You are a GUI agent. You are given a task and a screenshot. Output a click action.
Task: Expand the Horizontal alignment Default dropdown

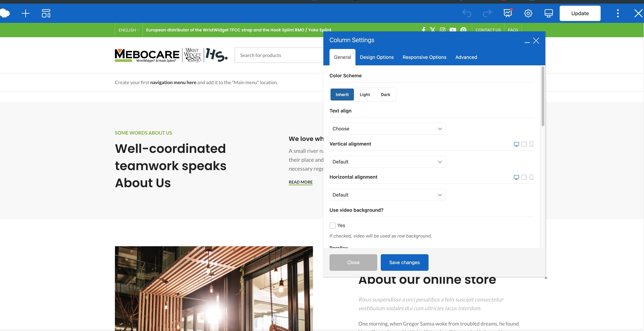click(x=387, y=195)
